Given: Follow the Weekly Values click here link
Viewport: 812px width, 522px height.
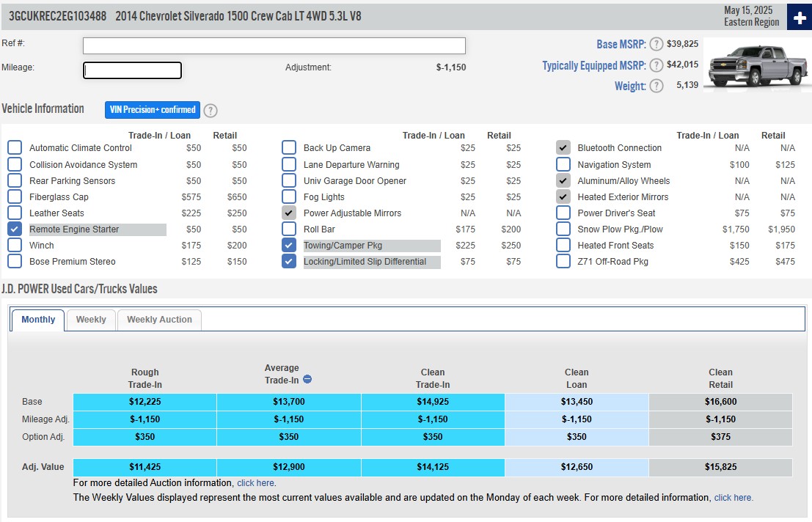Looking at the screenshot, I should click(733, 498).
